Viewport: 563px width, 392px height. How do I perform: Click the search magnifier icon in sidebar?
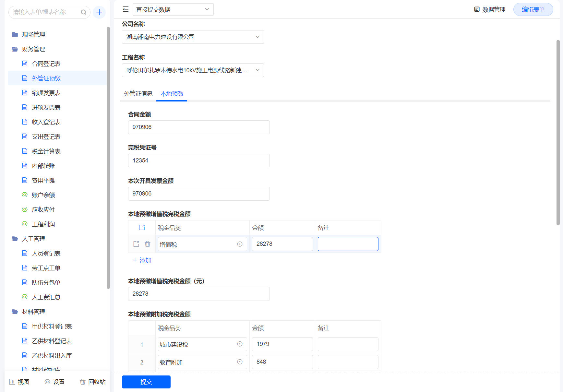click(83, 12)
